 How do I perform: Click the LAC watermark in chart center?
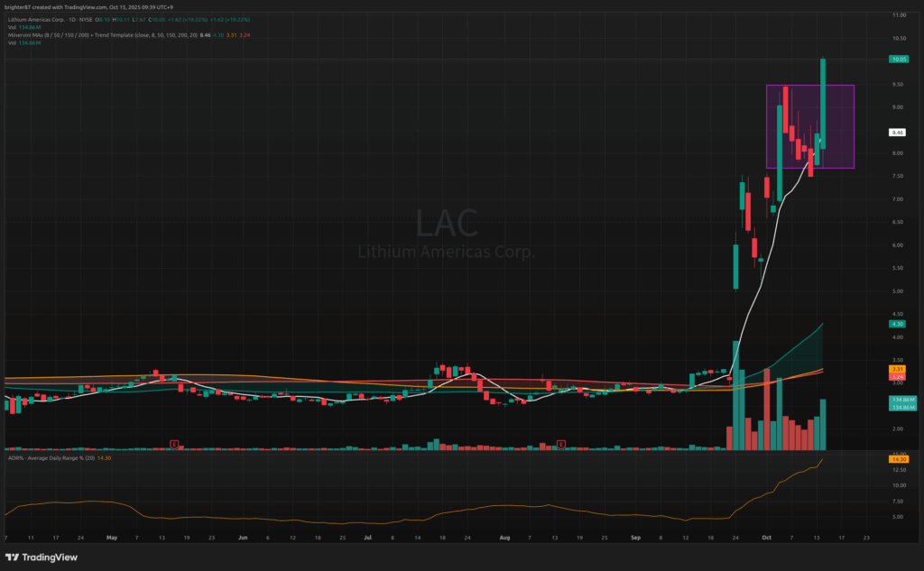pos(447,224)
